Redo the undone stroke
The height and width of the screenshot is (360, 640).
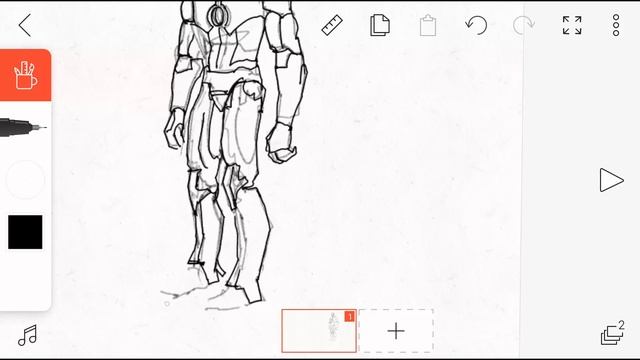524,25
